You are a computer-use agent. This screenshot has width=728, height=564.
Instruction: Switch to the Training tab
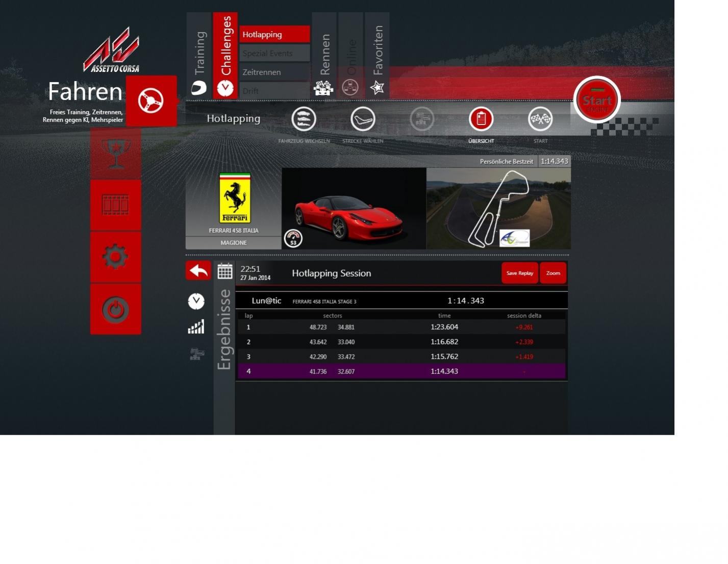click(x=199, y=55)
